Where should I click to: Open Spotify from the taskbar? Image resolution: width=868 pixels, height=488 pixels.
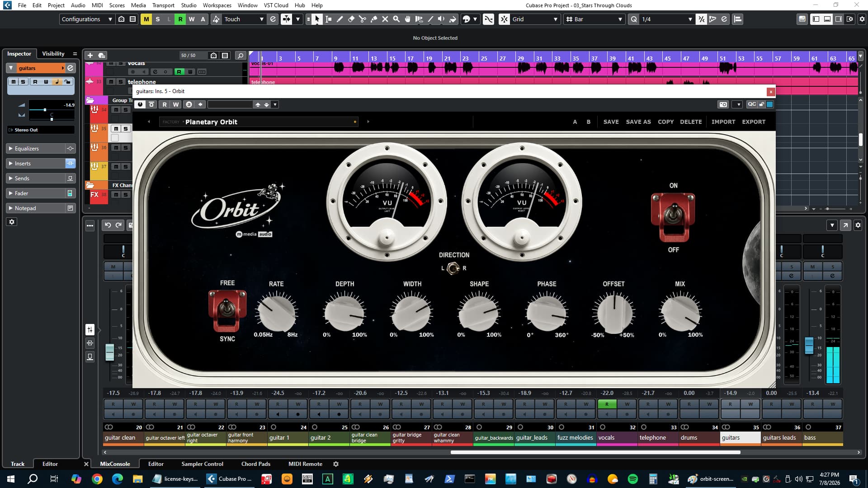click(633, 479)
